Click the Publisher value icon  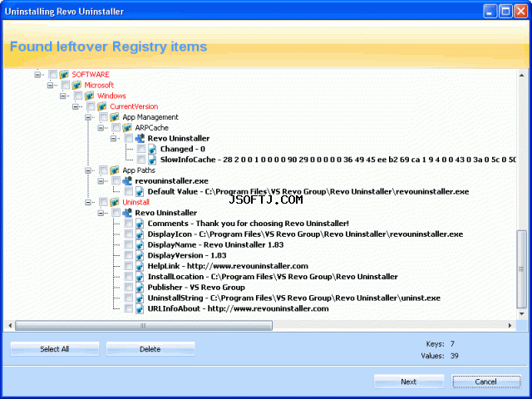click(140, 288)
